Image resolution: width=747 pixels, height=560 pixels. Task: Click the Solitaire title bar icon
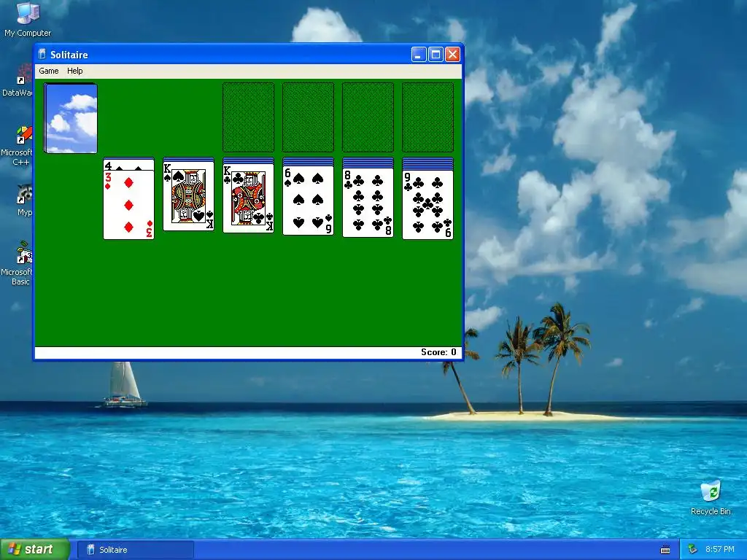click(x=42, y=54)
